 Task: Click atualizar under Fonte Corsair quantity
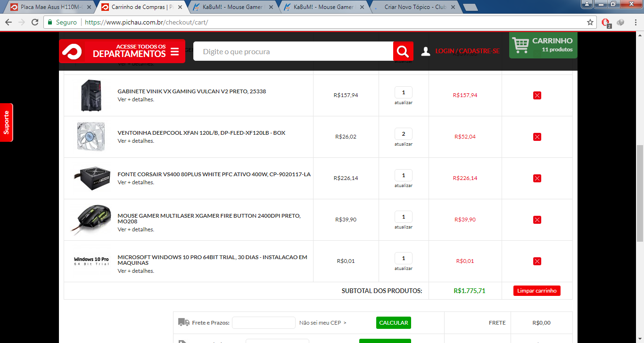pyautogui.click(x=404, y=185)
